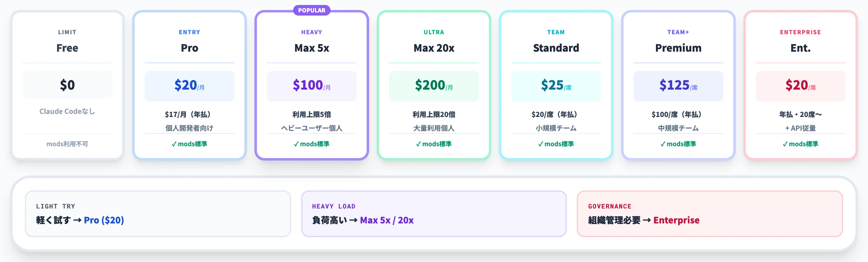The height and width of the screenshot is (262, 868).
Task: Click Standard card's mods標準 checkmark row
Action: [x=556, y=144]
